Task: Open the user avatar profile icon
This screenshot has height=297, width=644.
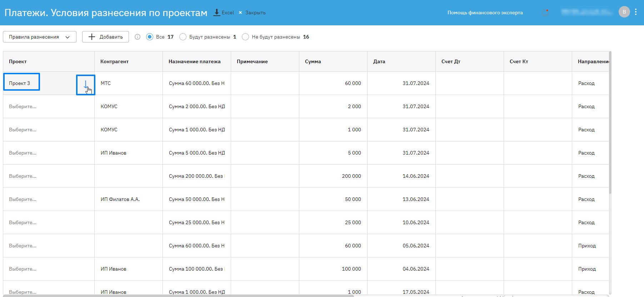Action: tap(624, 12)
